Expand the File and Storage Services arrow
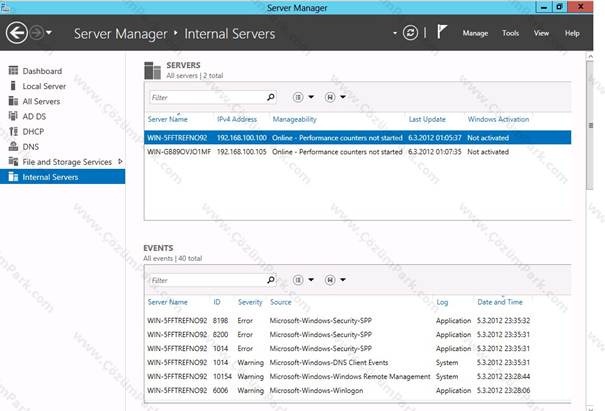Viewport: 605px width, 411px height. [x=120, y=162]
